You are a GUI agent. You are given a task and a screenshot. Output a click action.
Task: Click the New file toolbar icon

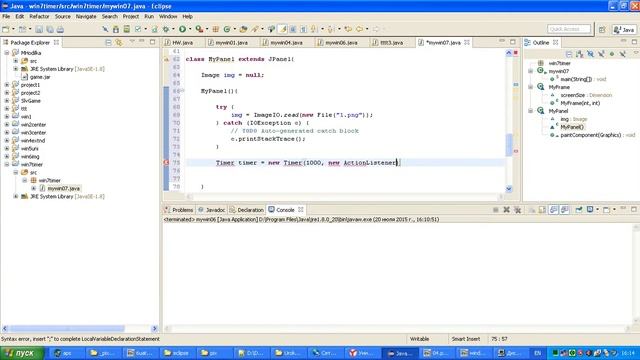coord(6,29)
